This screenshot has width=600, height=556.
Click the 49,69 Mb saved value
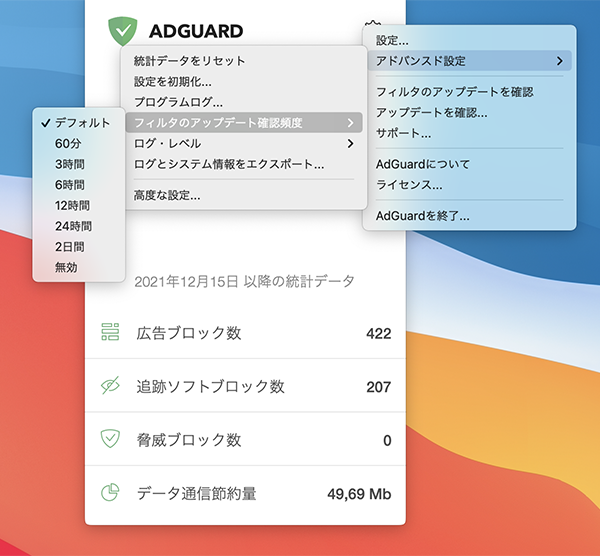(x=359, y=494)
